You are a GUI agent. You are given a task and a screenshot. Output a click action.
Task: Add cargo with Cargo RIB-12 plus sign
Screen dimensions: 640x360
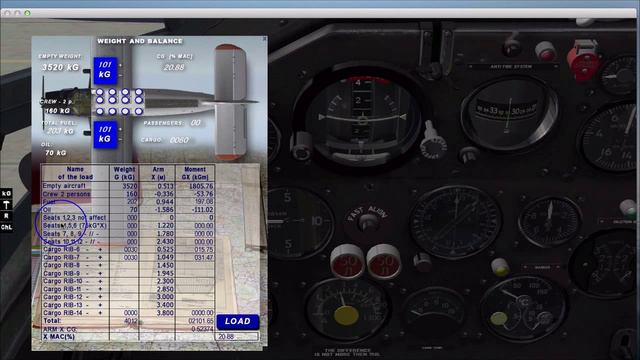point(100,297)
